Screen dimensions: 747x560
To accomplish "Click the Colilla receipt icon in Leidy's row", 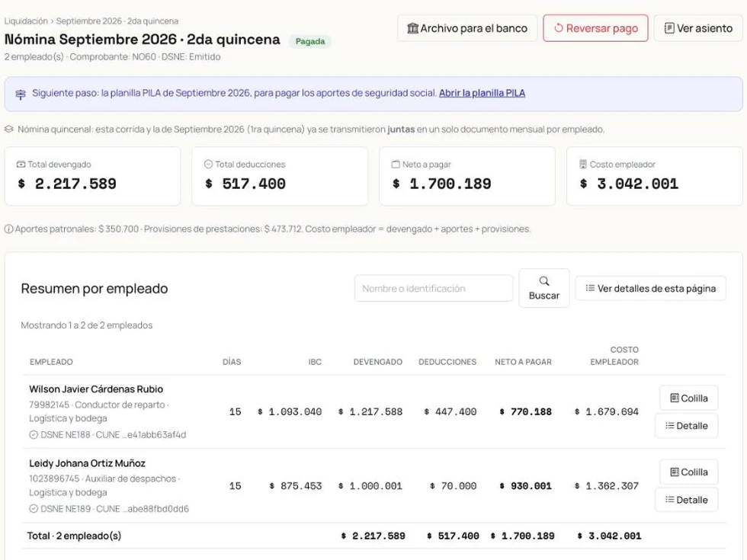I will tap(675, 472).
